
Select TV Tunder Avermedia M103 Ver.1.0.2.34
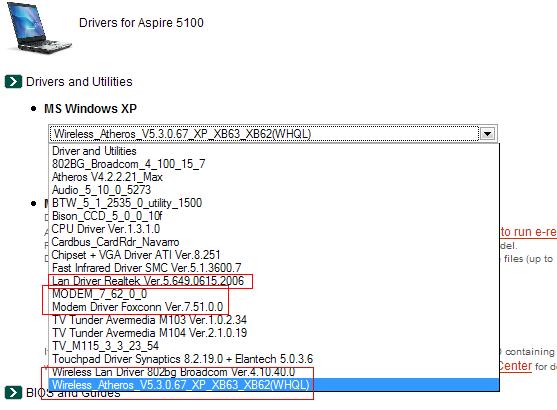274,320
